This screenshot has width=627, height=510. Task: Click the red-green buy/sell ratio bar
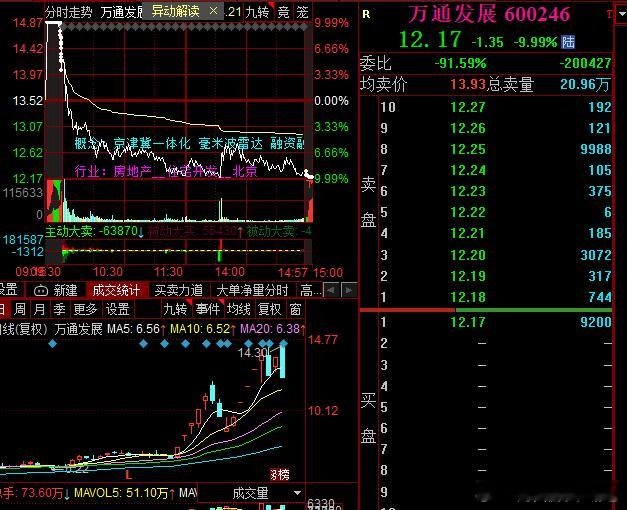tap(486, 310)
